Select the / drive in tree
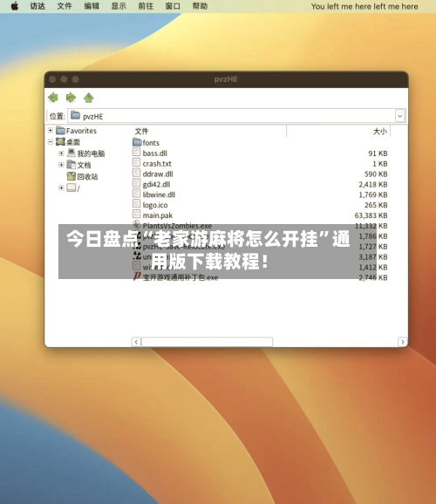 pyautogui.click(x=73, y=187)
